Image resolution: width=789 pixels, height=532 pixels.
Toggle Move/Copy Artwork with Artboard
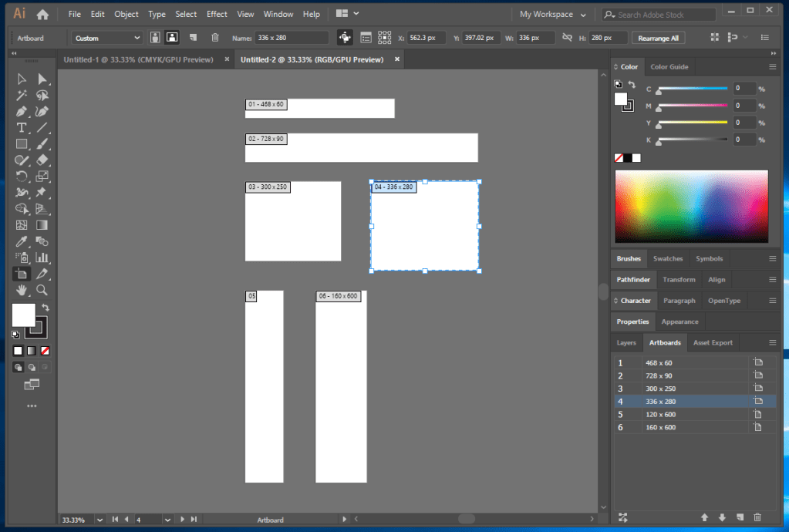345,38
